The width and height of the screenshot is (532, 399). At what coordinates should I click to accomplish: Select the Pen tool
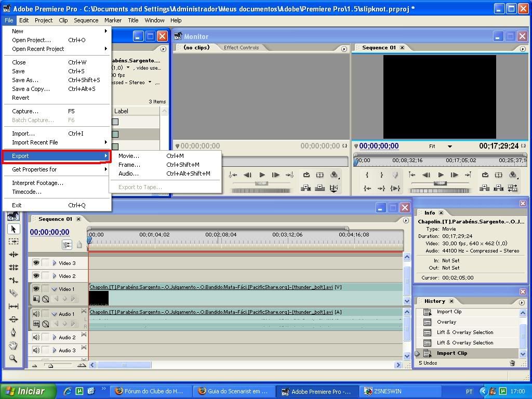click(13, 332)
